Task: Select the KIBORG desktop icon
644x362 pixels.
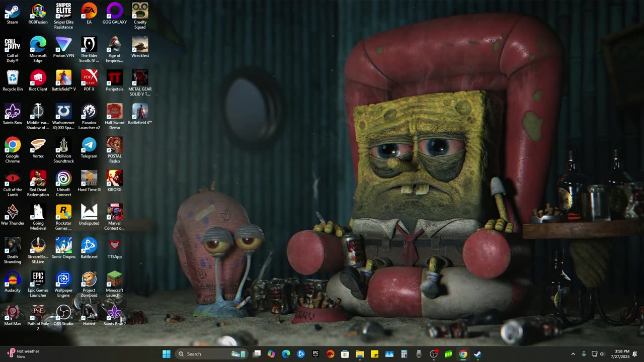Action: coord(115,181)
